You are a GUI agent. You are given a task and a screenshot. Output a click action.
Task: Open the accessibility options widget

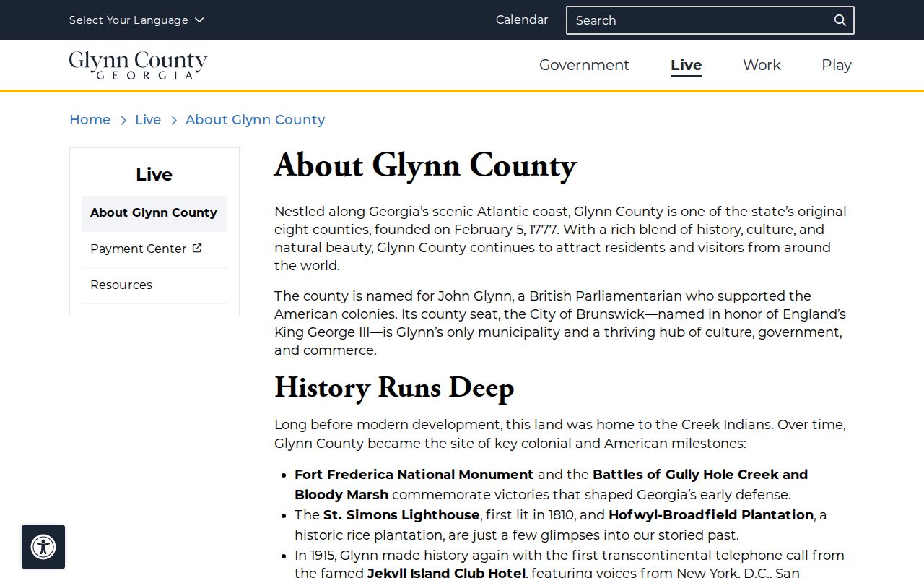[x=43, y=547]
